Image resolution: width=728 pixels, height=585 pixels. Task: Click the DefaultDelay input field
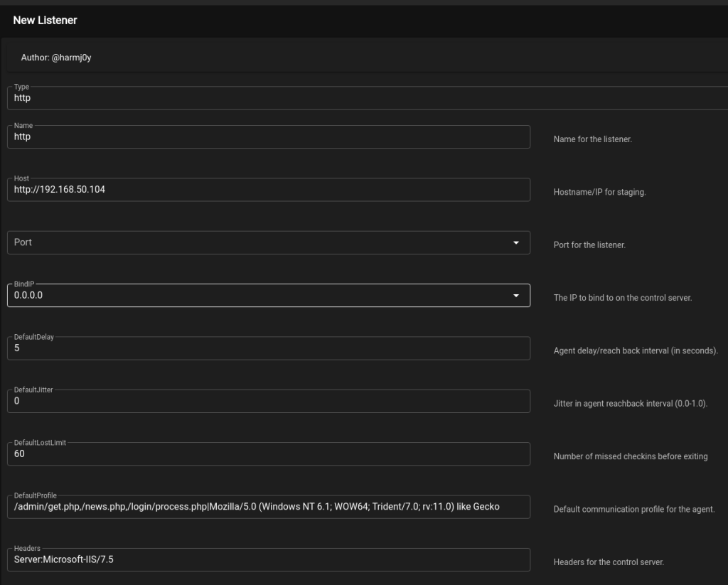click(x=268, y=348)
